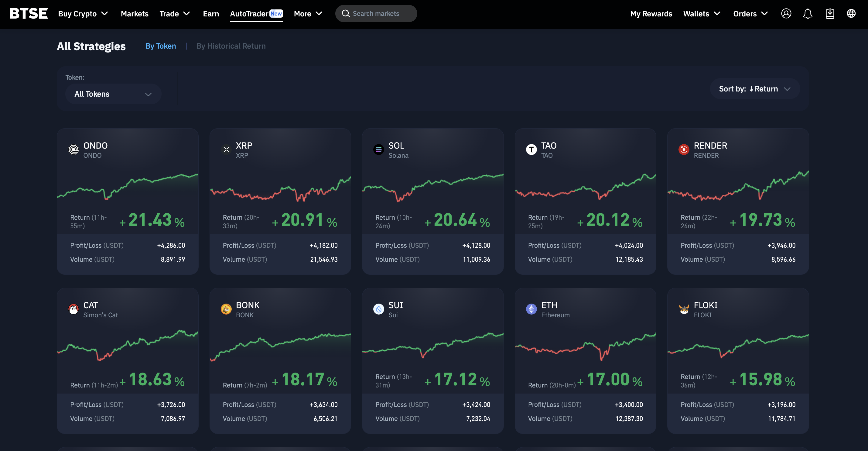868x451 pixels.
Task: Click the Ethereum token icon
Action: point(531,309)
